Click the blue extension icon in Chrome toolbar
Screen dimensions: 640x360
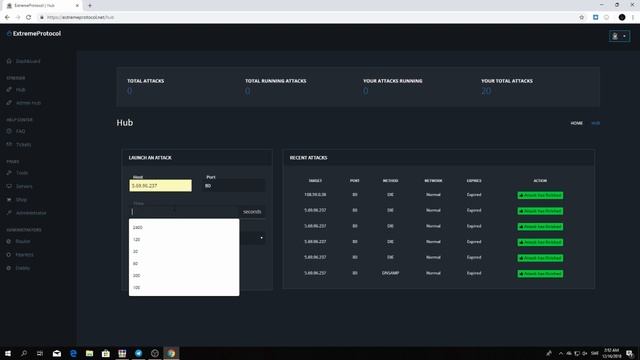click(x=596, y=17)
